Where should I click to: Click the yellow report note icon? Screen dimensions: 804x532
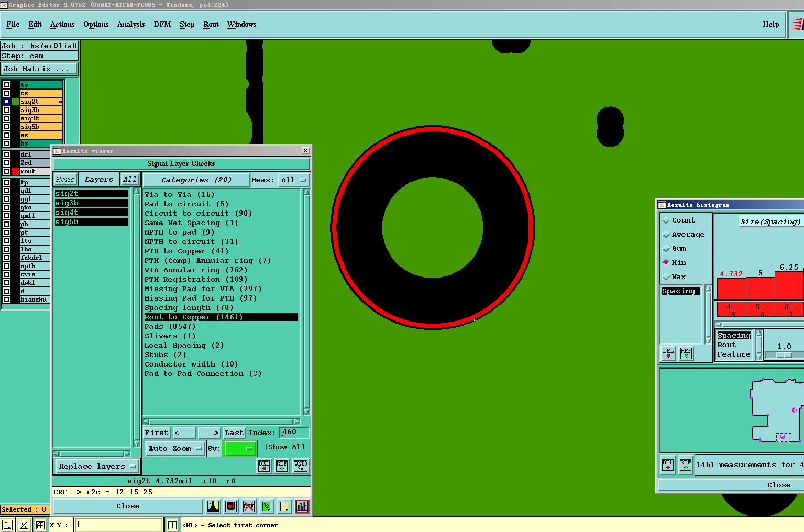(284, 506)
